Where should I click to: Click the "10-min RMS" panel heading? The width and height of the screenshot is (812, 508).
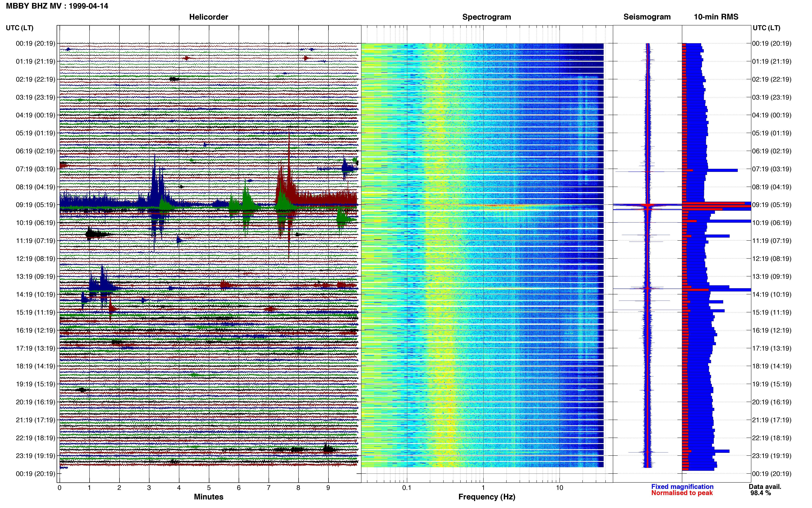pyautogui.click(x=716, y=17)
